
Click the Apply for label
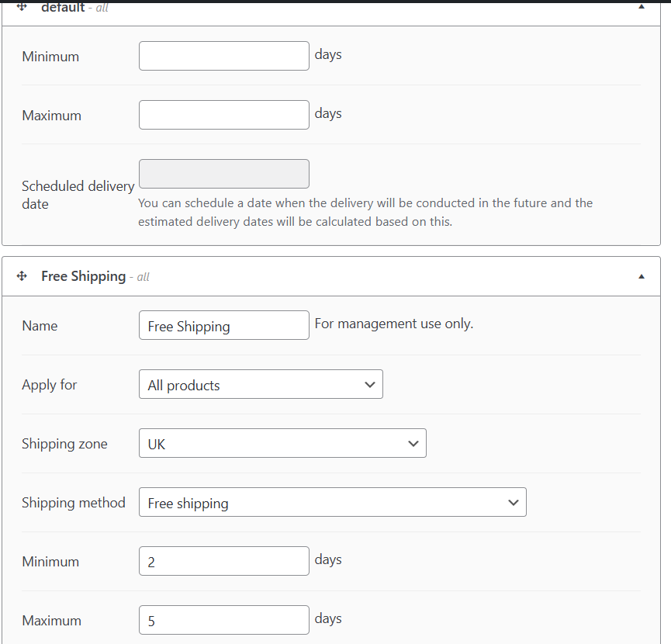point(50,385)
